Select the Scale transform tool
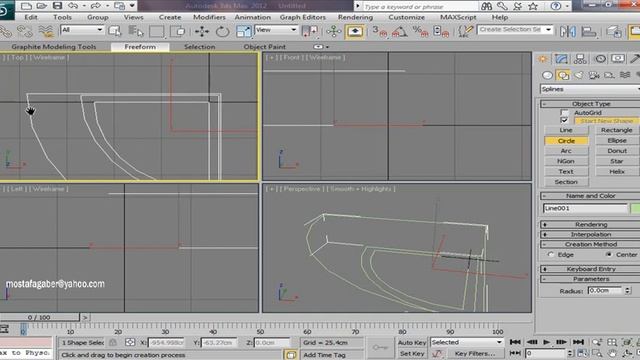Viewport: 640px width, 360px height. [x=243, y=31]
